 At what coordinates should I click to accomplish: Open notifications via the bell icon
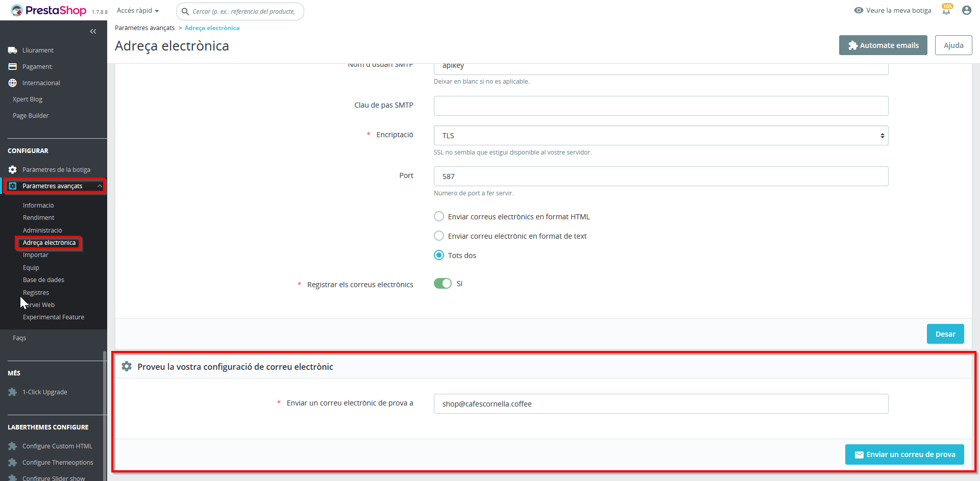click(x=946, y=10)
